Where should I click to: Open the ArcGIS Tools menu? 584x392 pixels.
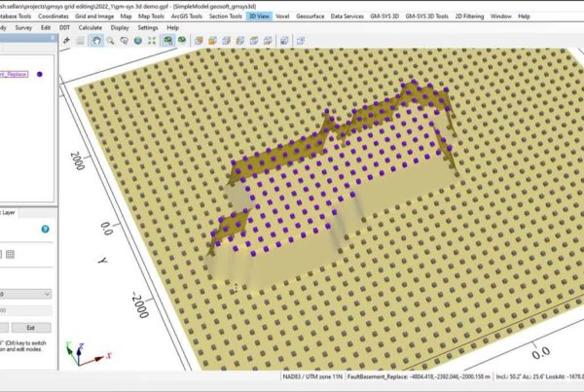[x=187, y=17]
